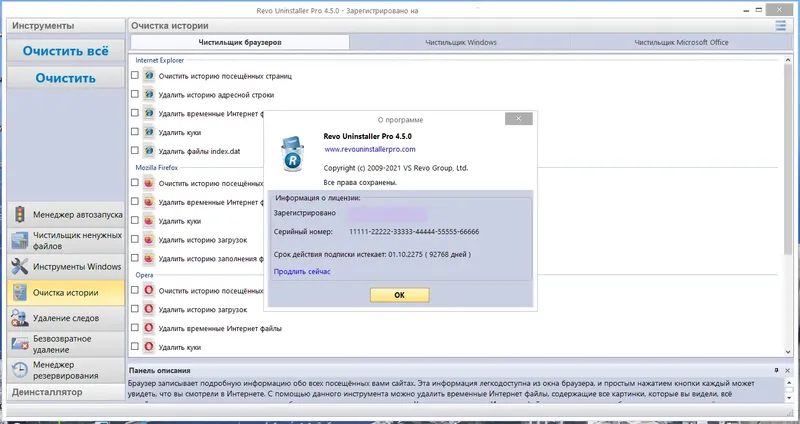Click the Opera group label

pos(144,275)
